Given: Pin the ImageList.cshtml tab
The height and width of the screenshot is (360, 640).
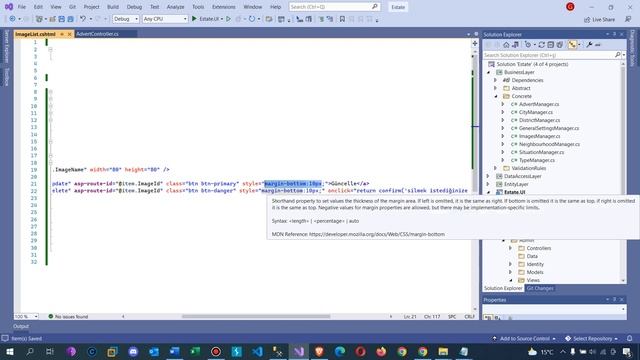Looking at the screenshot, I should click(62, 34).
